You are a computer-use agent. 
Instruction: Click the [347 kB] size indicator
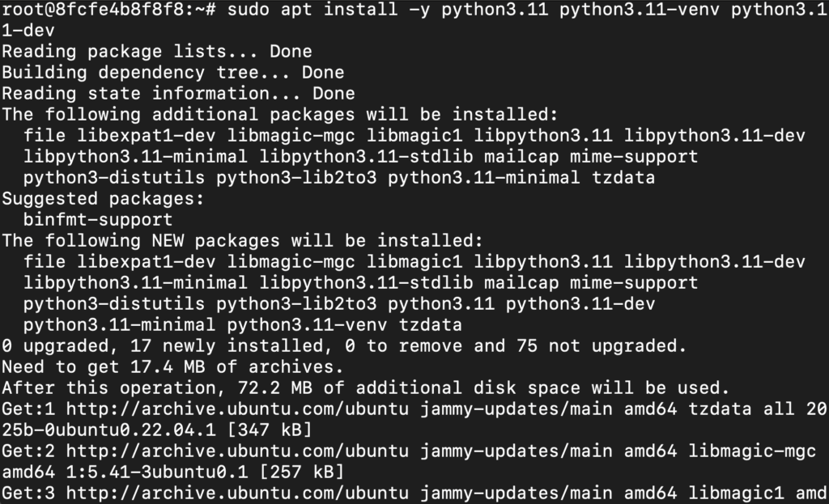[x=270, y=430]
